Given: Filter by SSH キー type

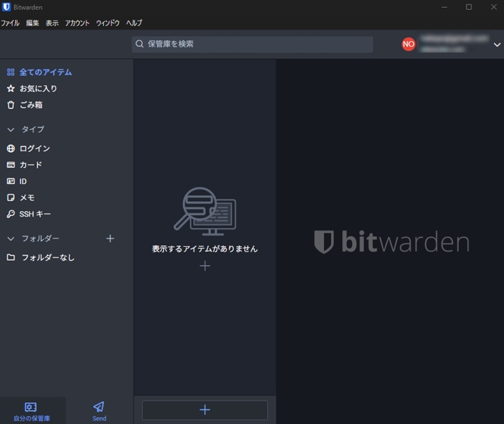Looking at the screenshot, I should (x=35, y=214).
